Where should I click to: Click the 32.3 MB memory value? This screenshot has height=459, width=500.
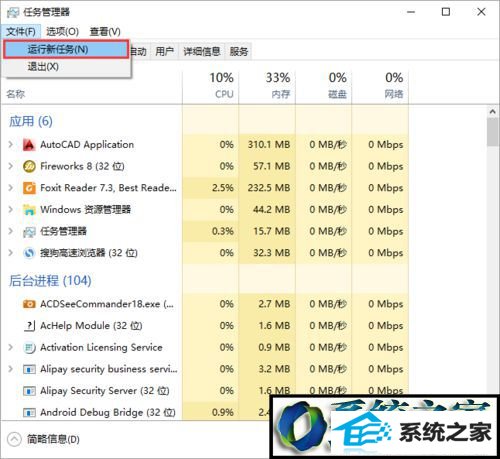tap(271, 253)
